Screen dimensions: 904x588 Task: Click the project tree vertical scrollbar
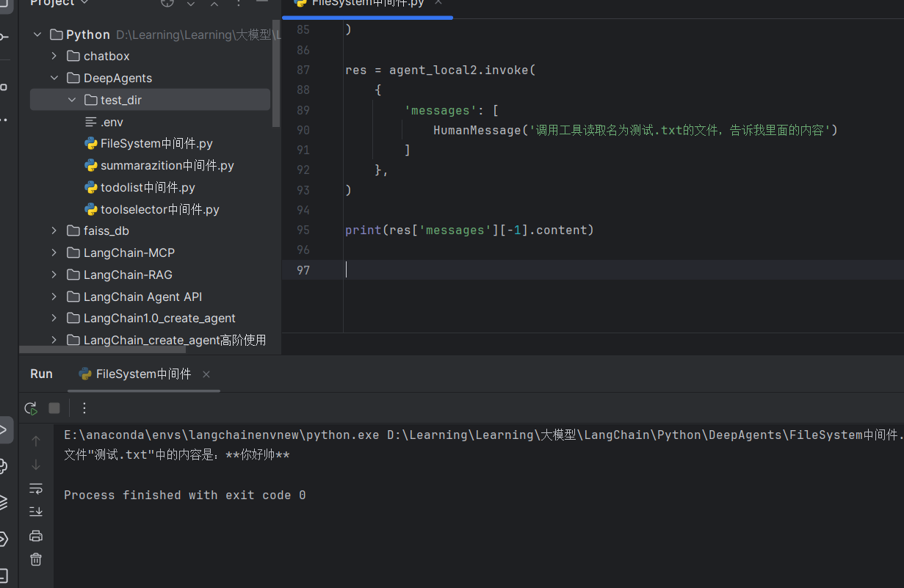pos(276,73)
